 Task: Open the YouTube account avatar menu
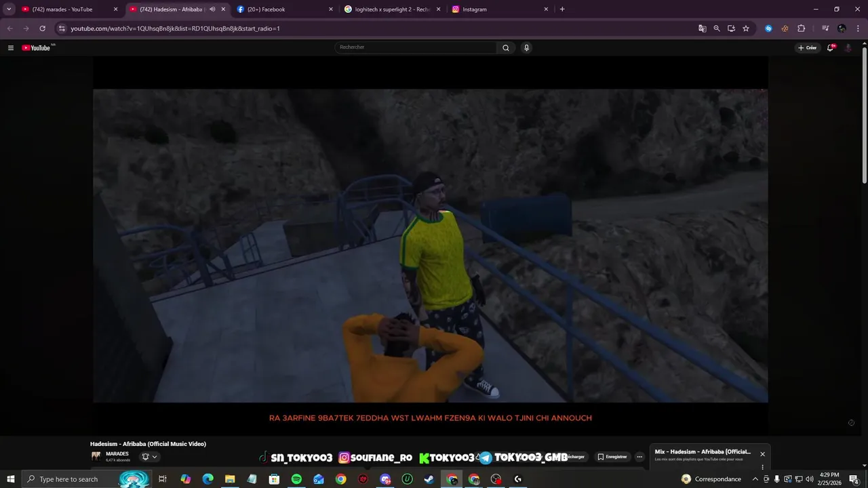pyautogui.click(x=848, y=48)
